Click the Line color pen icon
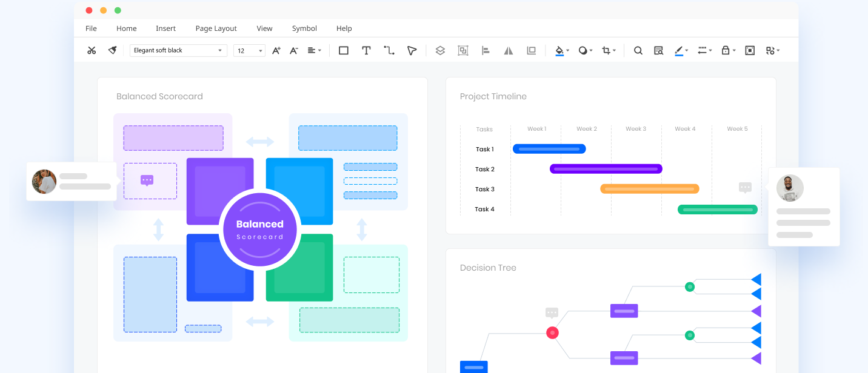 coord(679,51)
